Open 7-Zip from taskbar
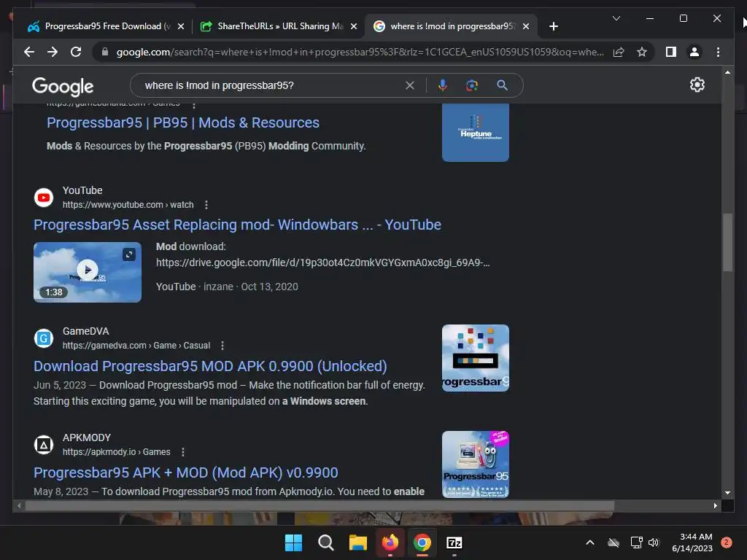Image resolution: width=747 pixels, height=560 pixels. [454, 542]
